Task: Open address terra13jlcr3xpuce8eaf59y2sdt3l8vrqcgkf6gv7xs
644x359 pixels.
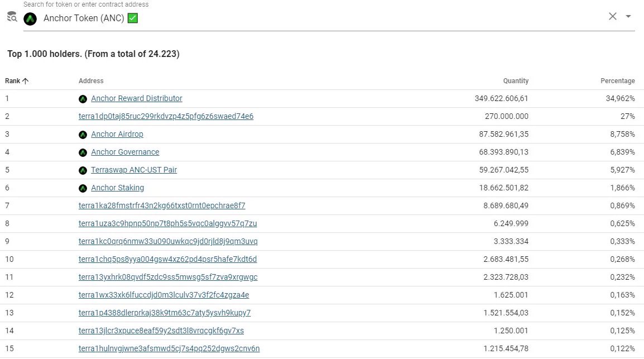Action: pos(161,331)
